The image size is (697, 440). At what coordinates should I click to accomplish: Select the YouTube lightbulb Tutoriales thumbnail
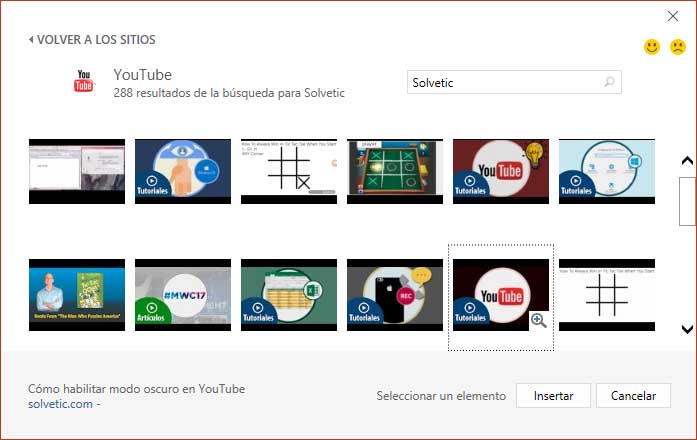coord(501,172)
